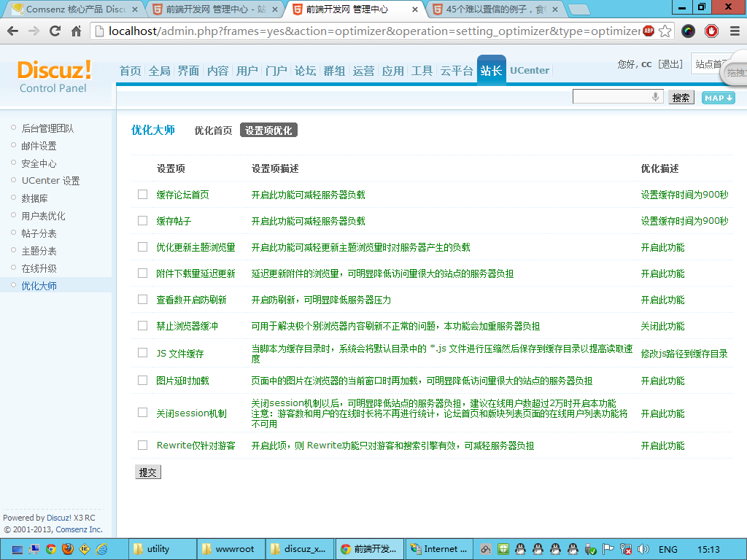
Task: Click the 设置缓存时间为900秒 text in 缓存帖子 row
Action: pos(684,221)
